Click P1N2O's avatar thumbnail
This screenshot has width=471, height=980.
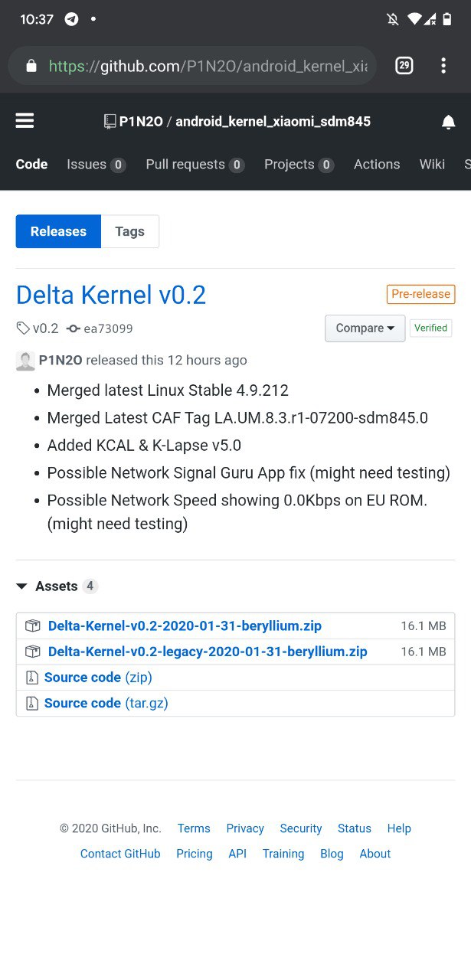tap(25, 361)
